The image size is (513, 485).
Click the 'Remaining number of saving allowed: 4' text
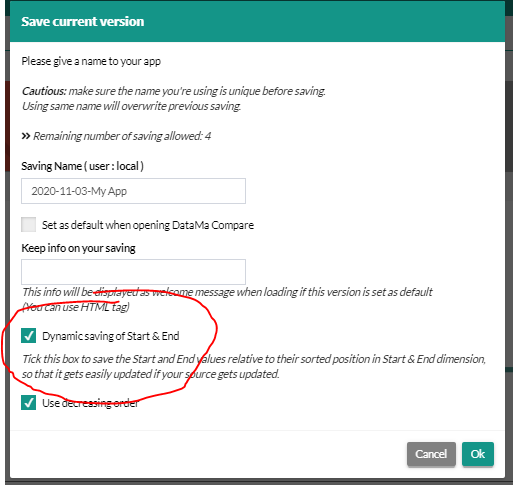tap(122, 136)
